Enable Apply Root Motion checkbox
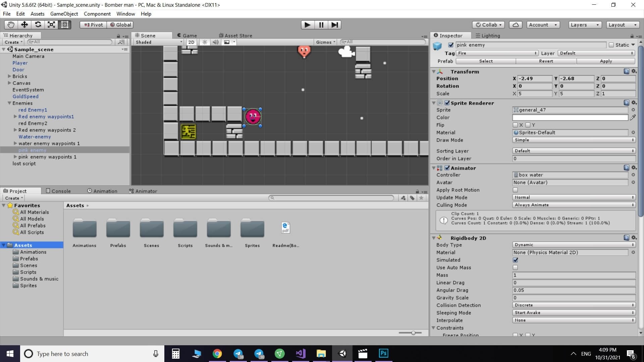Screen dimensions: 644x362 515,190
